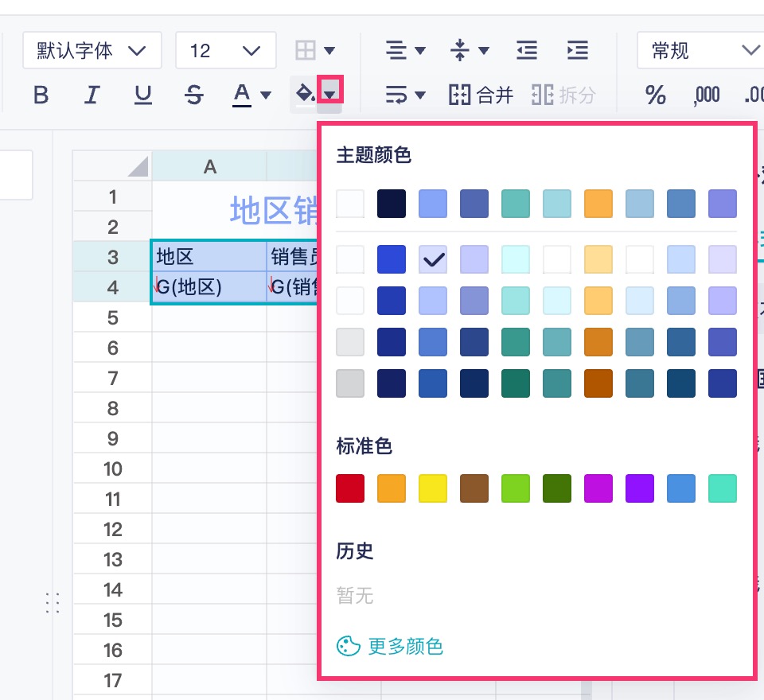Click the horizontal alignment icon
The image size is (764, 700).
point(396,50)
